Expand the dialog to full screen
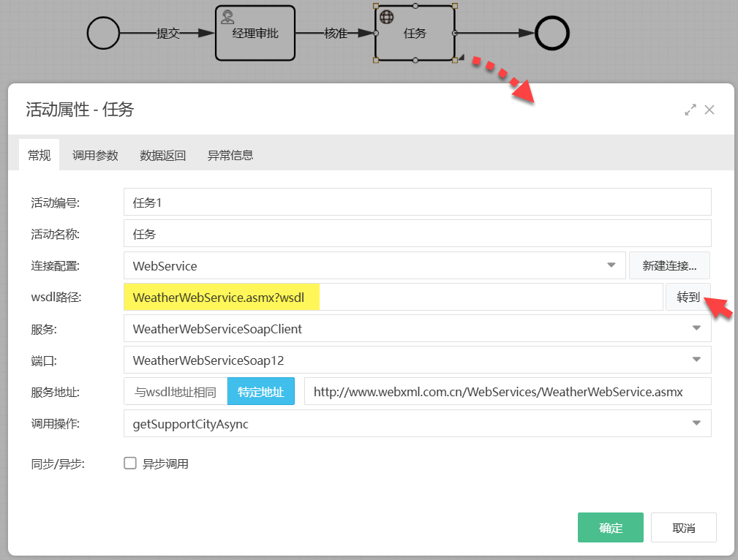This screenshot has width=738, height=560. coord(690,110)
